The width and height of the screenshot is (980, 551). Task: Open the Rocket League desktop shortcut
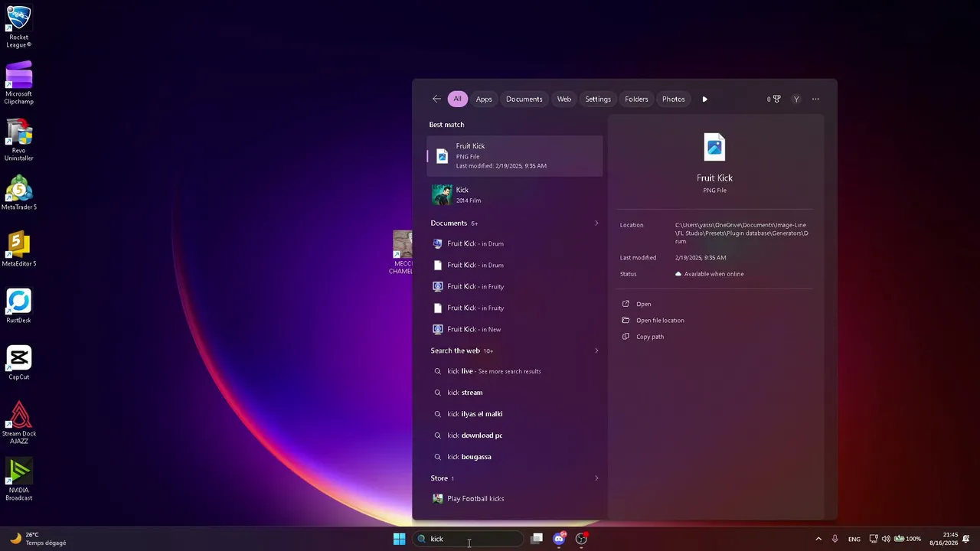tap(18, 27)
